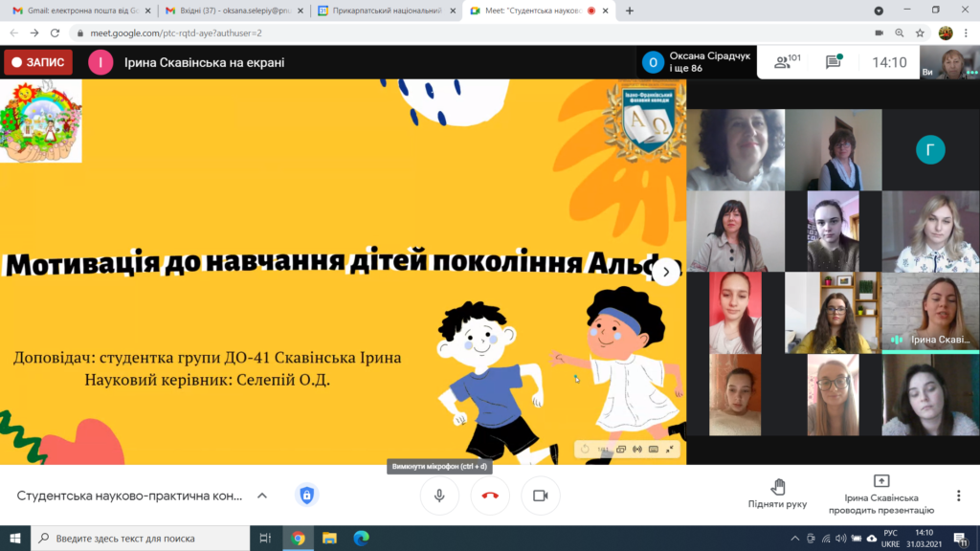Click the blue shield host controls icon
The width and height of the screenshot is (980, 551).
tap(306, 496)
